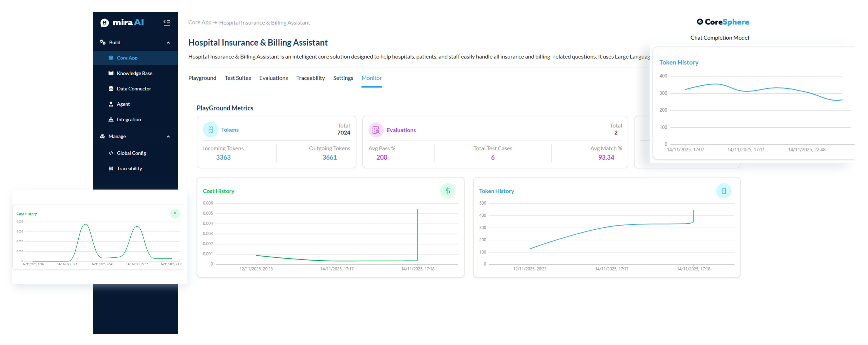This screenshot has height=345, width=868.
Task: Collapse the Build section
Action: click(x=168, y=42)
